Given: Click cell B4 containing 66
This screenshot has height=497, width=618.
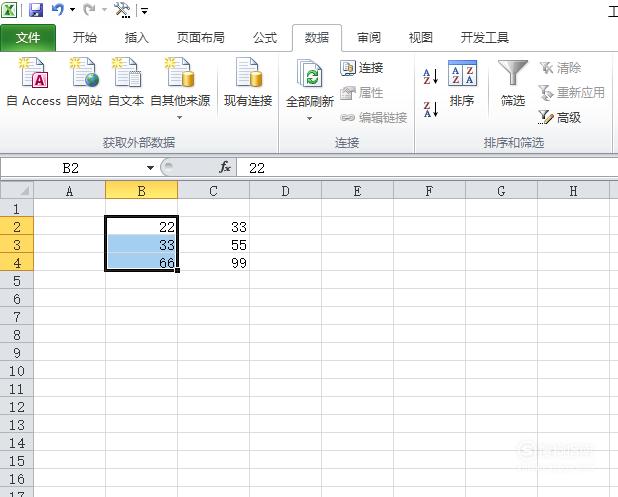Looking at the screenshot, I should pos(141,262).
